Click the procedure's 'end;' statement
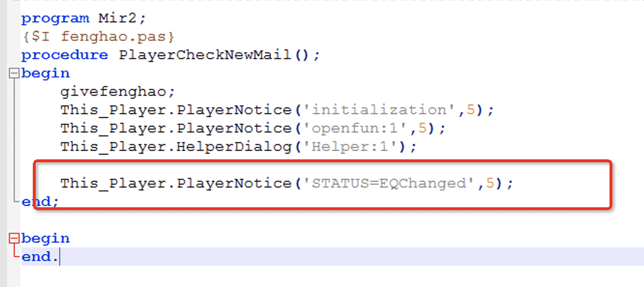The height and width of the screenshot is (287, 644). (41, 202)
